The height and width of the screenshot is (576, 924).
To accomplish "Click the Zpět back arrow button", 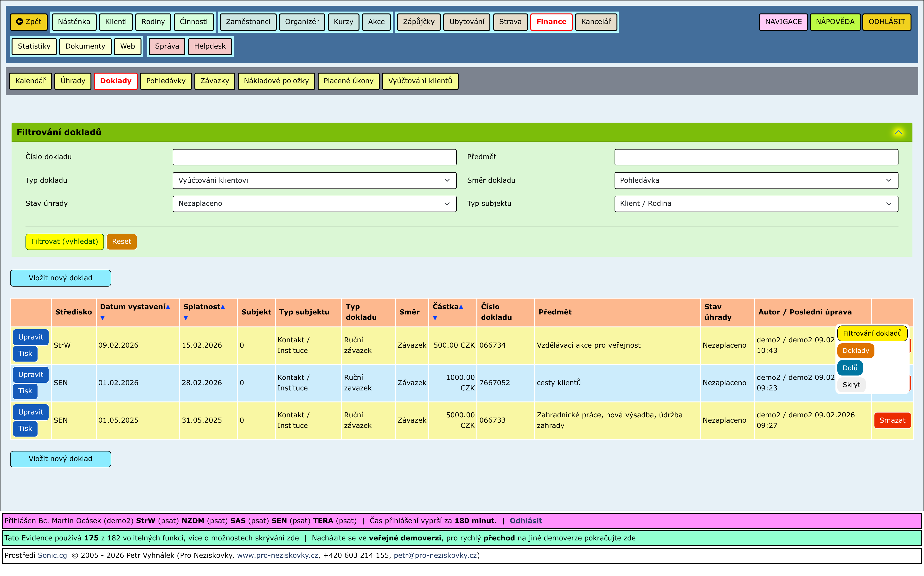I will point(29,22).
